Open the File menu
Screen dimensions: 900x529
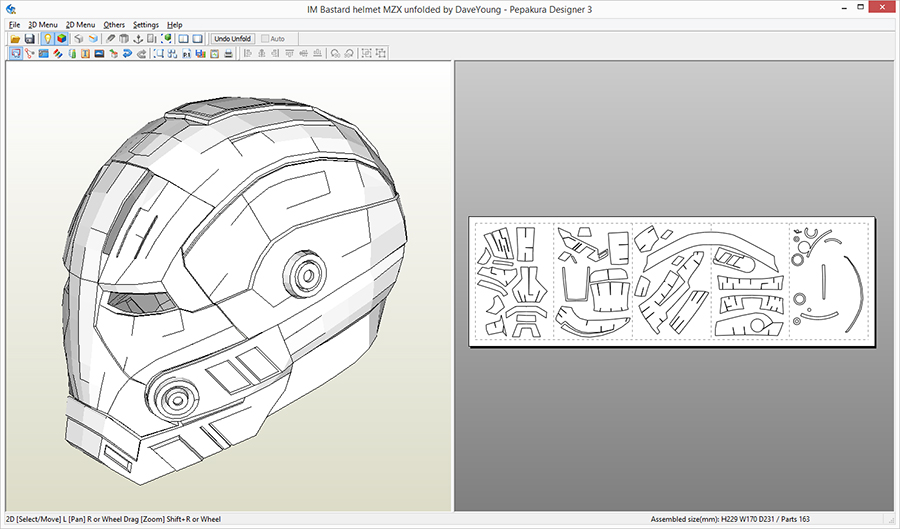click(x=14, y=25)
